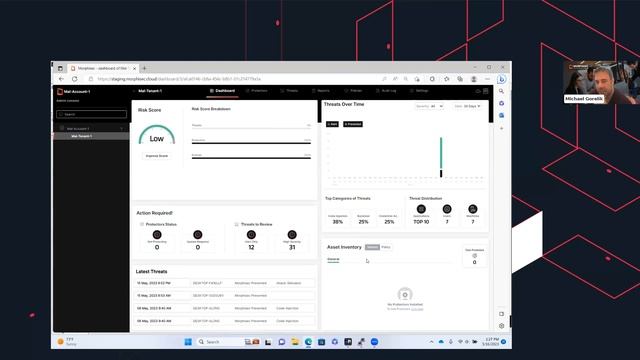Click the teal bar in Threats Over Time chart
The height and width of the screenshot is (360, 640).
(x=441, y=153)
